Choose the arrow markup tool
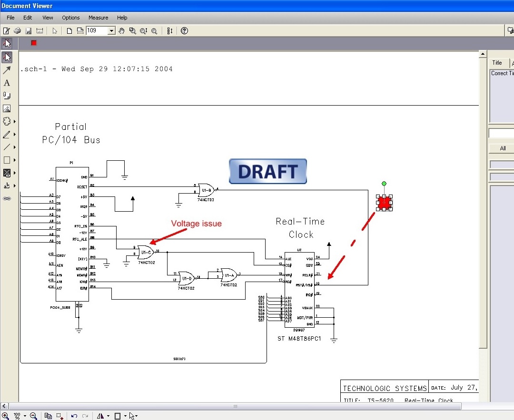The image size is (514, 420). (x=7, y=70)
